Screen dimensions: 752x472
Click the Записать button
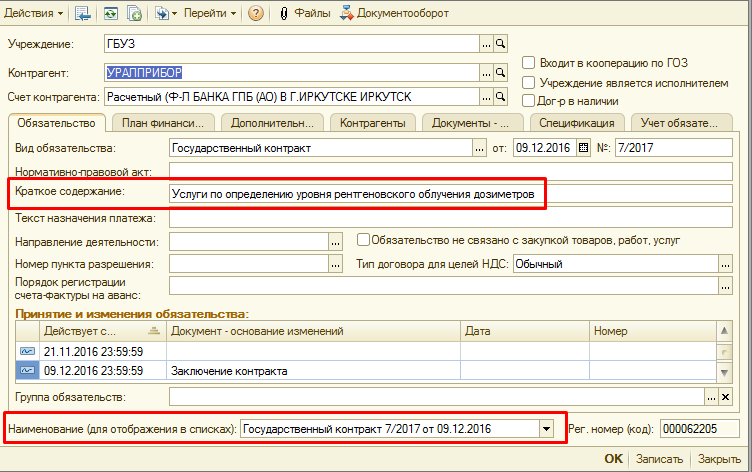[x=661, y=459]
